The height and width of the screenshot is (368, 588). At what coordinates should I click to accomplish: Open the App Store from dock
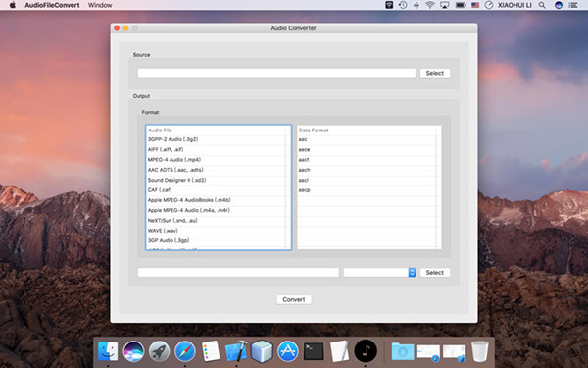[287, 351]
